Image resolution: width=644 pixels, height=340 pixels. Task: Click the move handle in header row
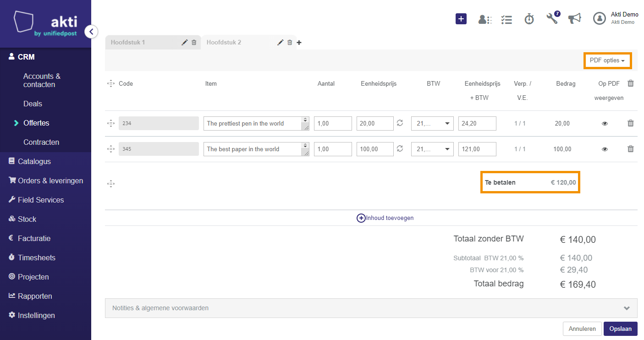point(110,83)
